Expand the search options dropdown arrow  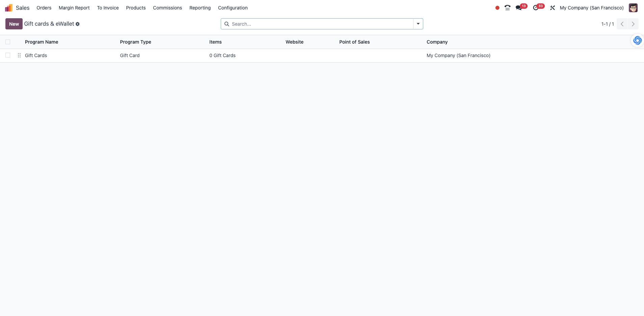tap(418, 24)
